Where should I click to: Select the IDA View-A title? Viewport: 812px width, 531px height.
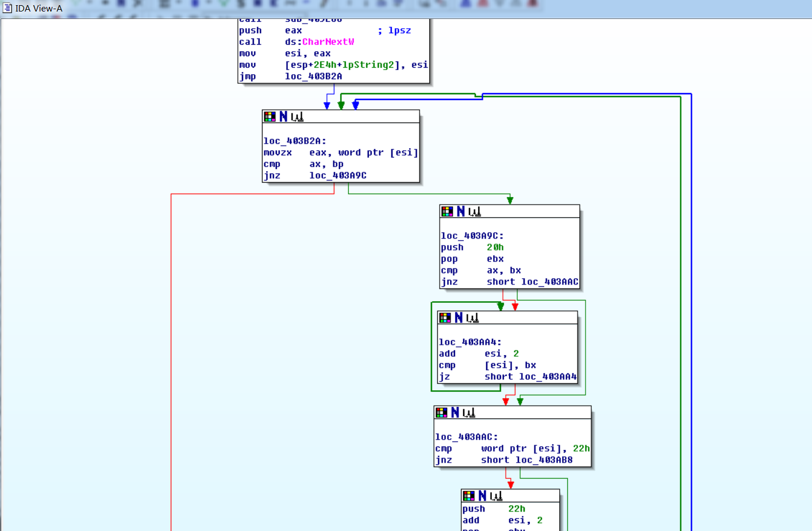coord(39,9)
